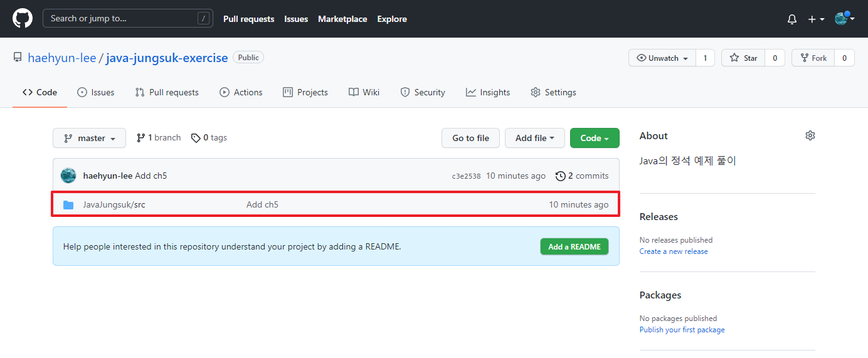The height and width of the screenshot is (358, 868).
Task: Click the JavaJungsuk/src folder icon
Action: 68,205
